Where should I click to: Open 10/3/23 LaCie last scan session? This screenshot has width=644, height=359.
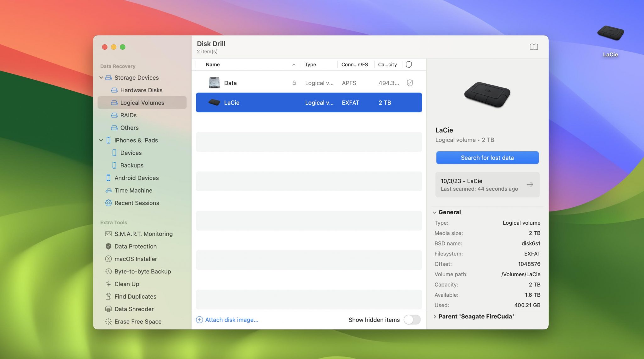[x=487, y=185]
